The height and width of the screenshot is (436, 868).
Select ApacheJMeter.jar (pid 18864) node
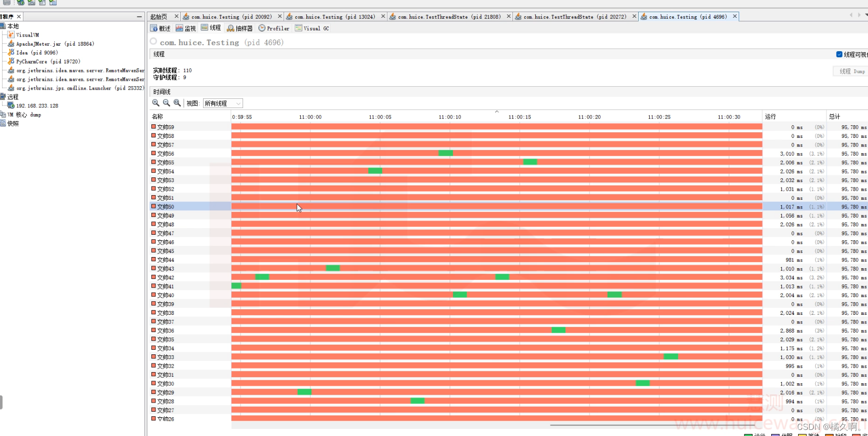click(x=51, y=44)
